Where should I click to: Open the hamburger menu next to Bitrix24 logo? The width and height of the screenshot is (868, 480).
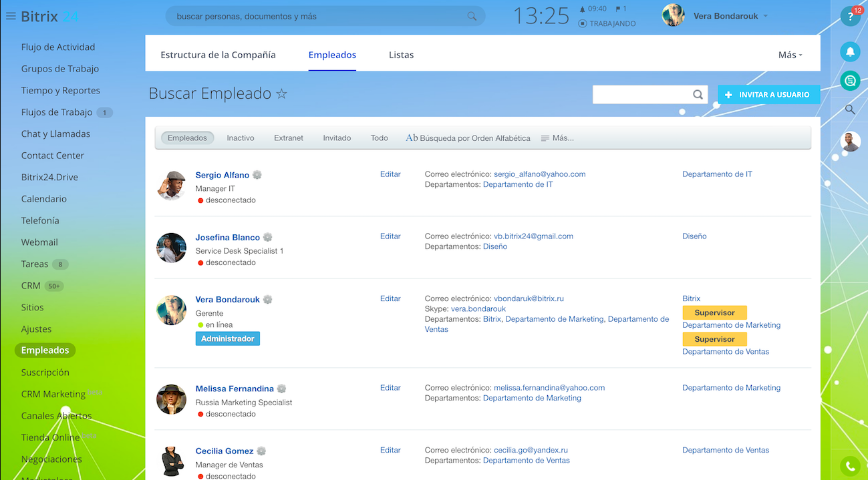click(11, 15)
